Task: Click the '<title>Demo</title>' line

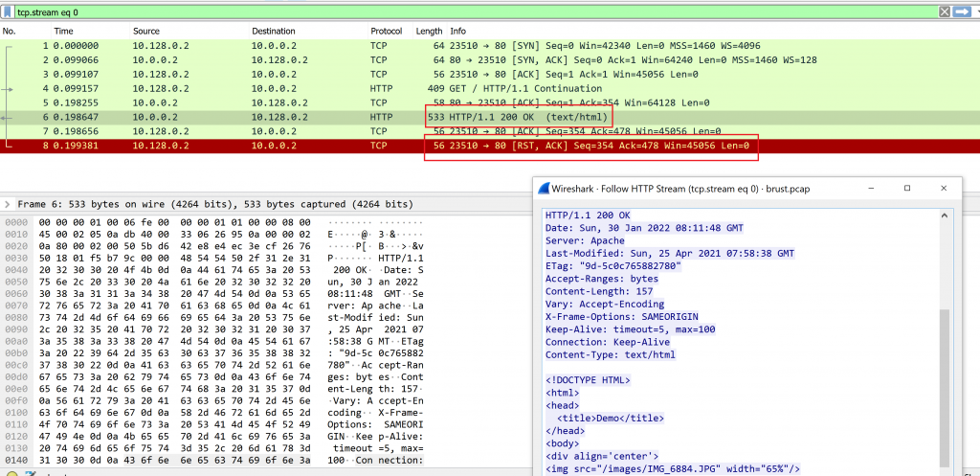Action: [610, 419]
